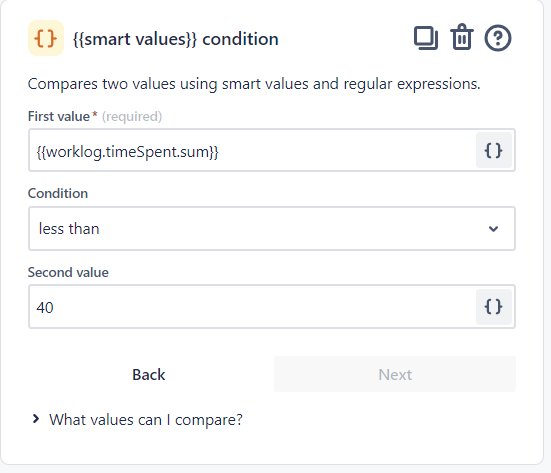Click the (required) hint text
The image size is (551, 473).
coord(132,116)
